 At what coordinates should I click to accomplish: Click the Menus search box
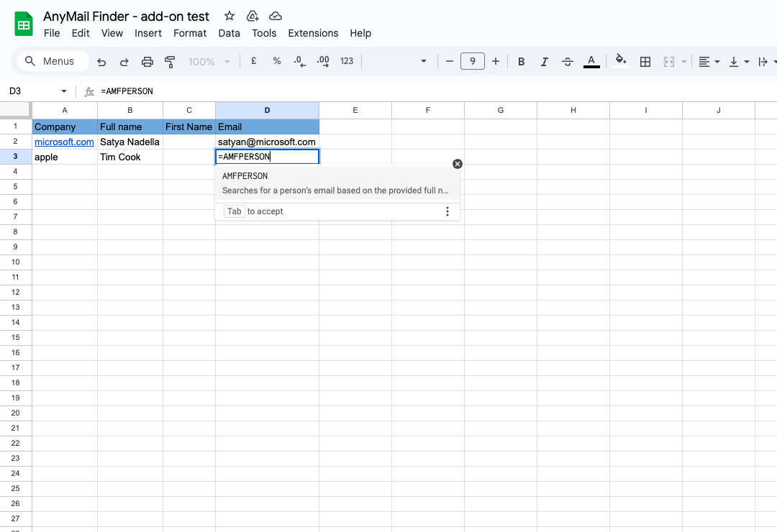(x=53, y=61)
